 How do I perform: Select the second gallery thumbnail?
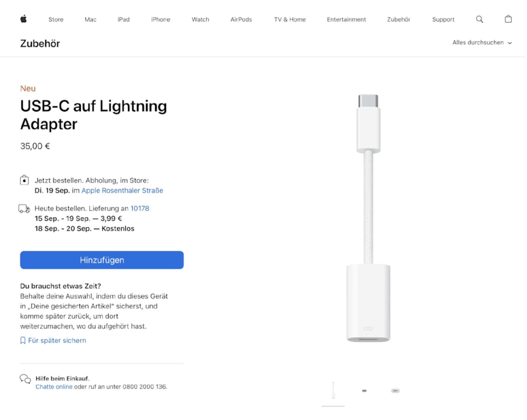364,391
